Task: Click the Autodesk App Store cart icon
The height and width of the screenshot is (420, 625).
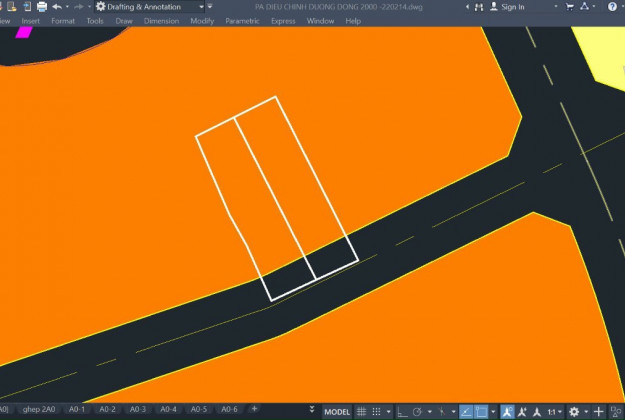Action: 570,7
